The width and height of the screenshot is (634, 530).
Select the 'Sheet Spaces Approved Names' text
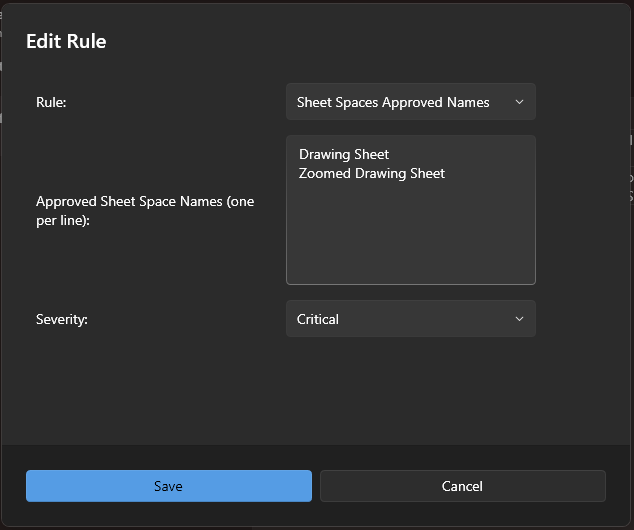coord(393,102)
